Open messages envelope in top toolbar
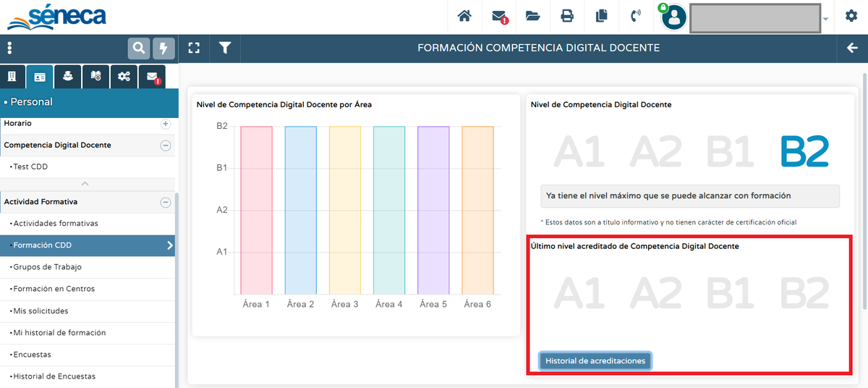Screen dimensions: 868x388 [x=499, y=16]
